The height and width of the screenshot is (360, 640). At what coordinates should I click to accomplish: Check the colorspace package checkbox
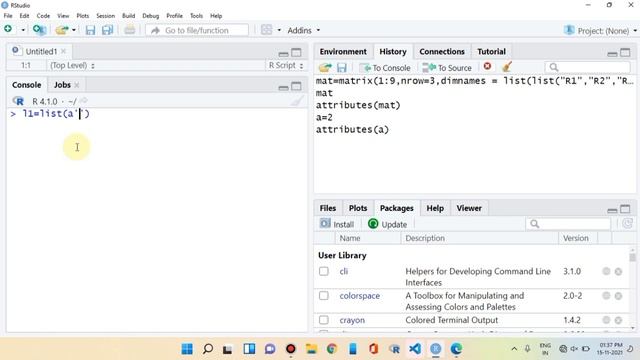click(x=324, y=296)
